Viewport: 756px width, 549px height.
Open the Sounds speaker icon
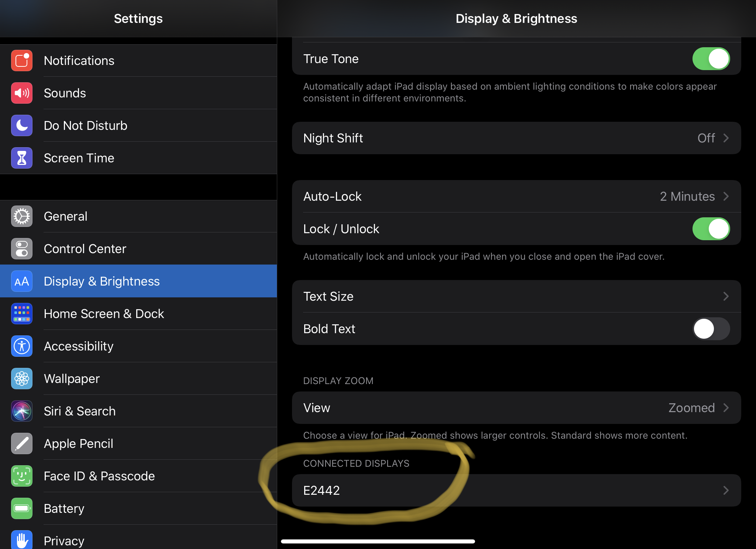click(x=22, y=93)
